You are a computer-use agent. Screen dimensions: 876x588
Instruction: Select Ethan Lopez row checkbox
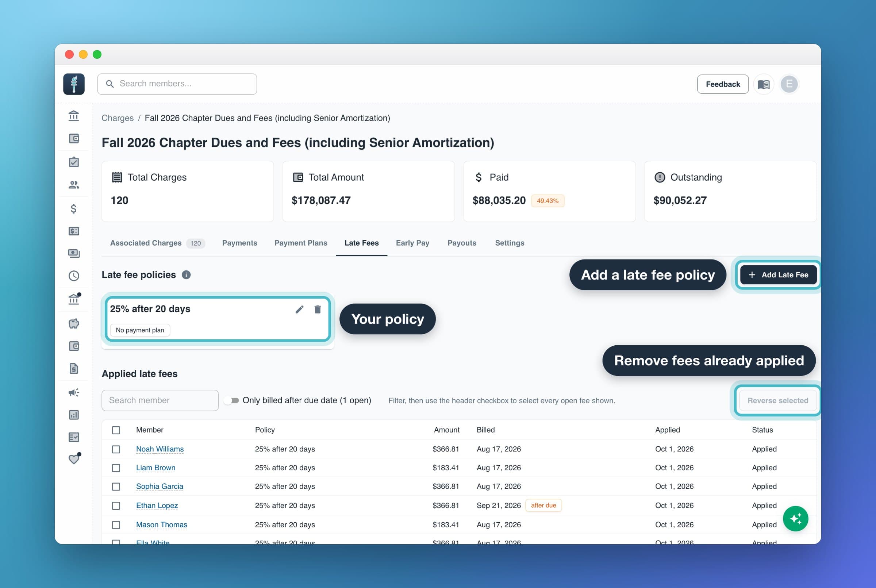116,506
